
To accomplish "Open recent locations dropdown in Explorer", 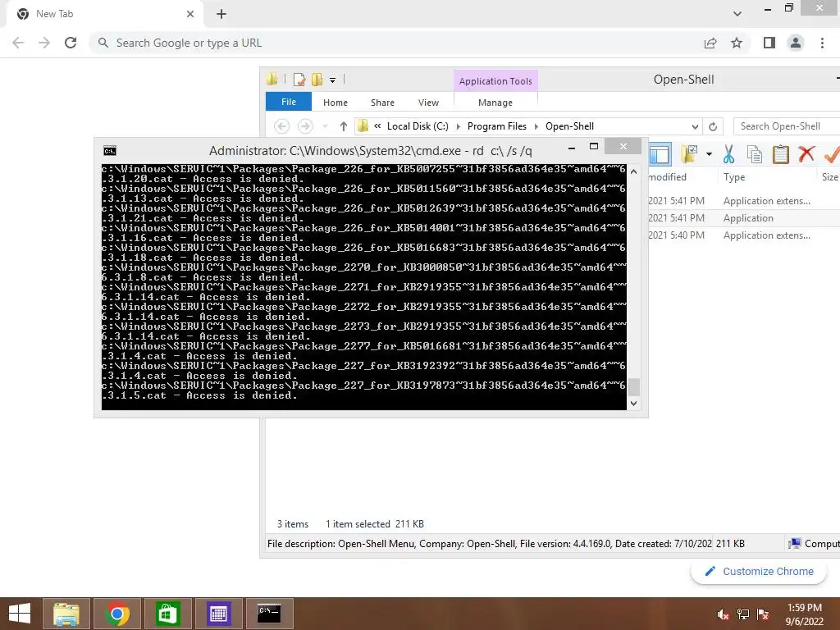I will [x=325, y=126].
